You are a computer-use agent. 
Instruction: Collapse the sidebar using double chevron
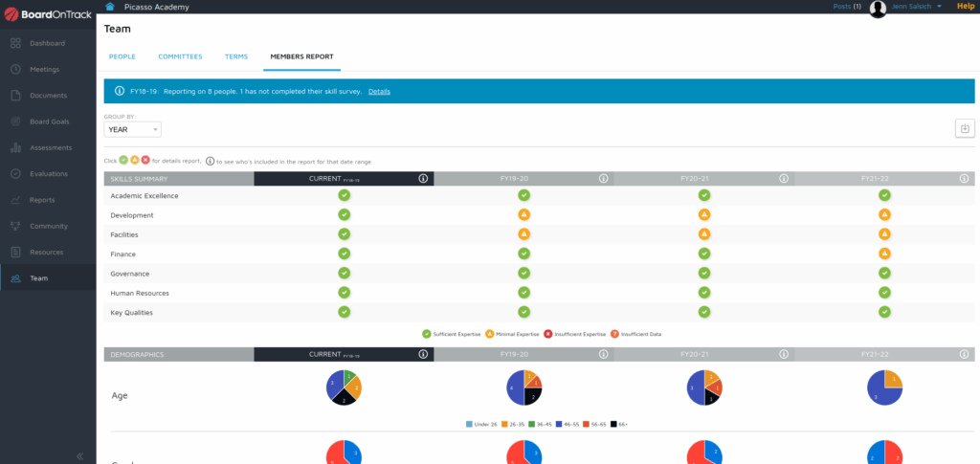[x=79, y=455]
